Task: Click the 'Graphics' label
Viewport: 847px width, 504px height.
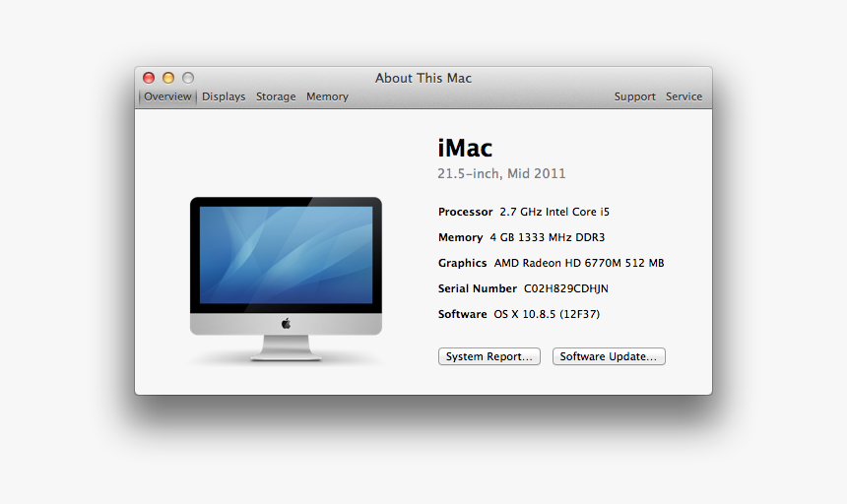Action: point(462,263)
